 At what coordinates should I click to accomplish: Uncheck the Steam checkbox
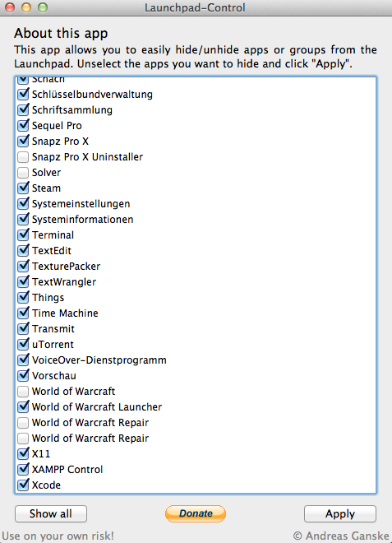(23, 188)
